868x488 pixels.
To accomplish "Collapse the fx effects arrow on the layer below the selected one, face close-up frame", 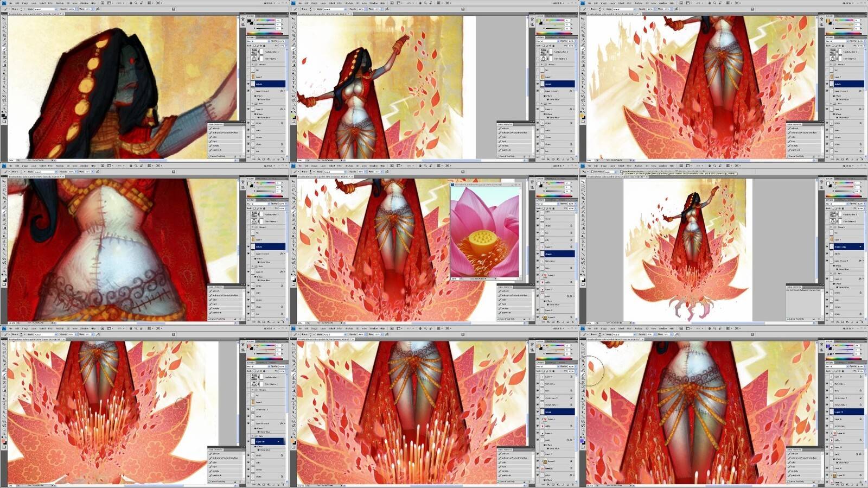I will (x=284, y=91).
